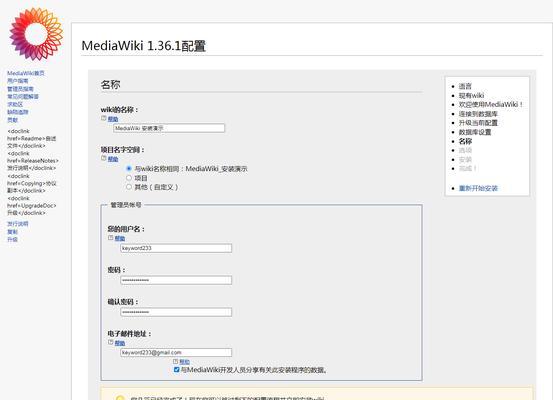Click current 名称 step in steps list

tap(465, 141)
